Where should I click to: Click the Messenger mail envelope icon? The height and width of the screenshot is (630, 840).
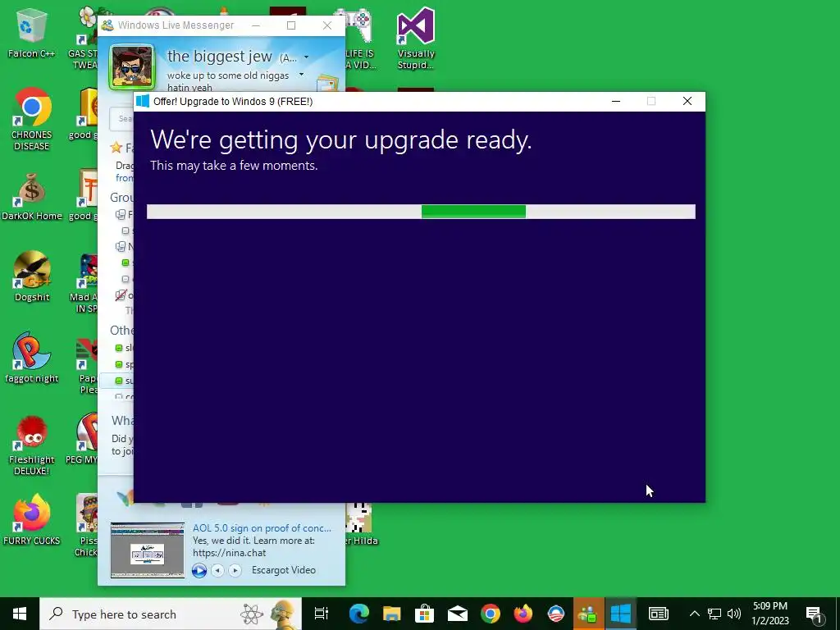[327, 84]
